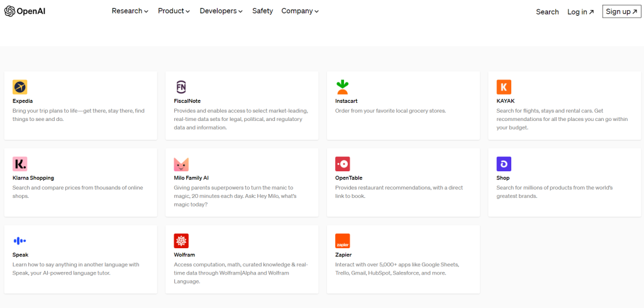This screenshot has height=308, width=644.
Task: Select the Instacart title
Action: 347,101
